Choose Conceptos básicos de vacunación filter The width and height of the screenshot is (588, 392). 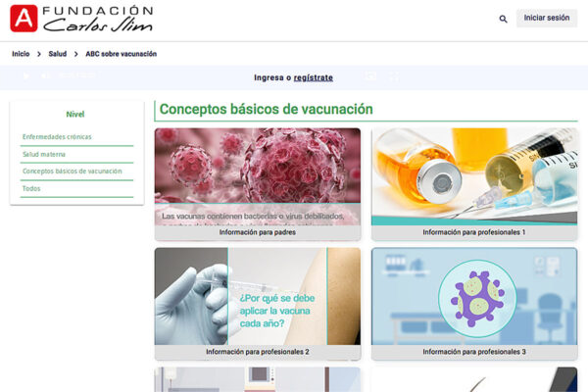(x=72, y=171)
